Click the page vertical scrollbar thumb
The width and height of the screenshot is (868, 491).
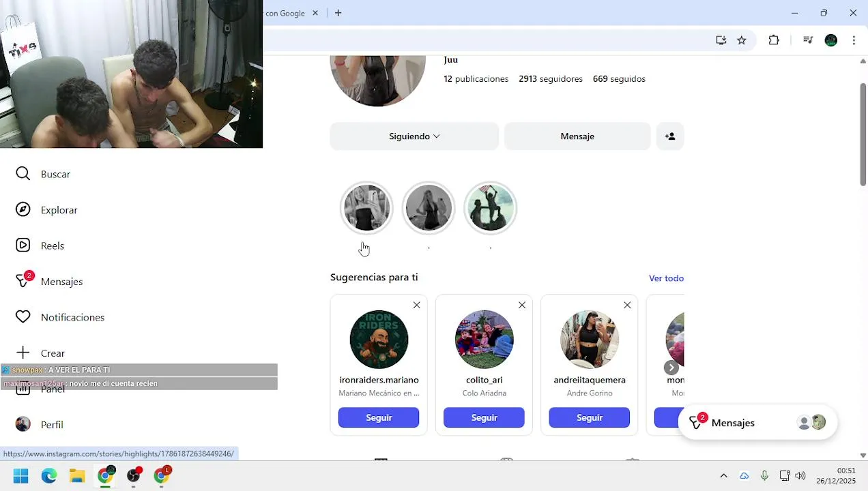pos(863,134)
